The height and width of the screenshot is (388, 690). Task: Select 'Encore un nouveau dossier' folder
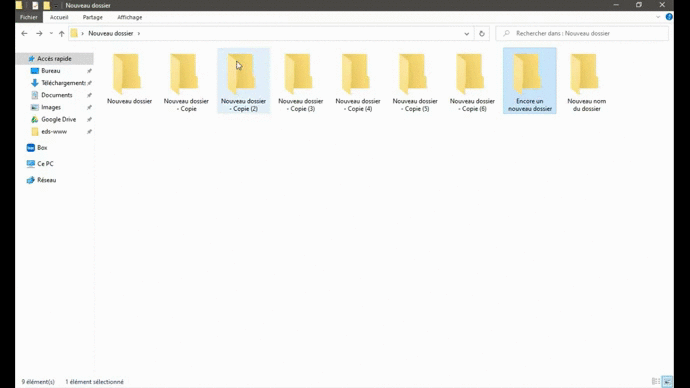pos(530,81)
